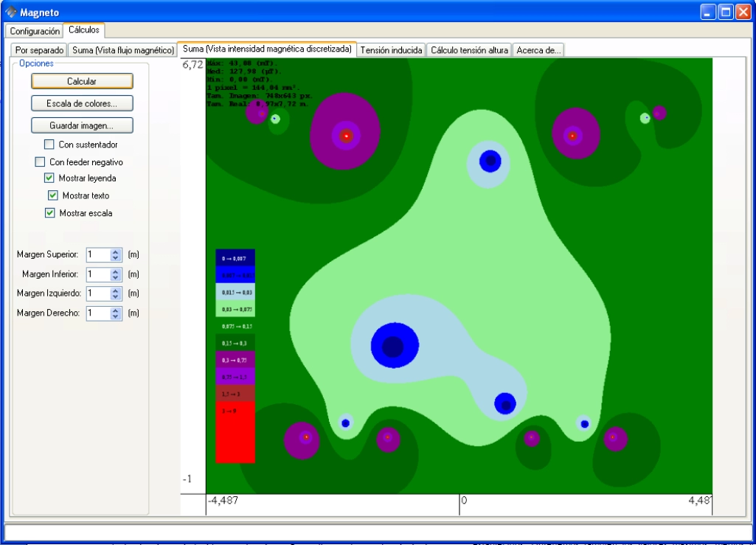Screen dimensions: 756x545
Task: Toggle the Mostrar texto checkbox
Action: [x=53, y=196]
